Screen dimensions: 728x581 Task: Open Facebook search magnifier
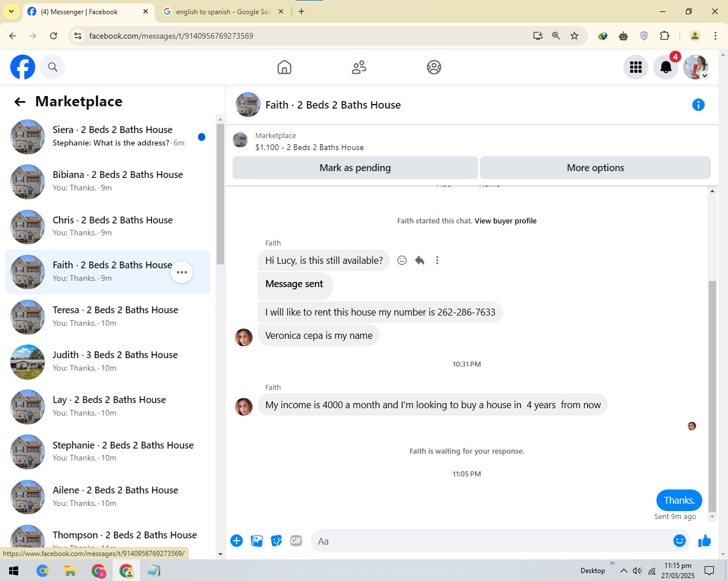coord(53,67)
